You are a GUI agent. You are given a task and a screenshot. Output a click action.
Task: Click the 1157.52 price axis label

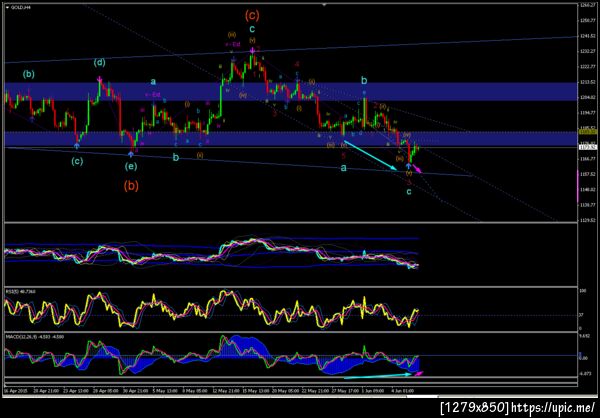(588, 174)
